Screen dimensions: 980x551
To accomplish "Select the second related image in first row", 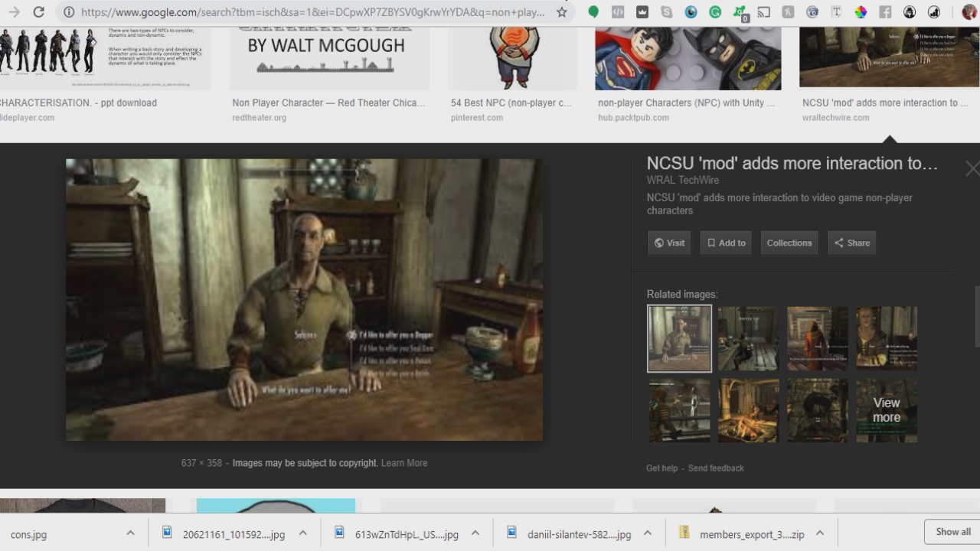I will point(748,338).
